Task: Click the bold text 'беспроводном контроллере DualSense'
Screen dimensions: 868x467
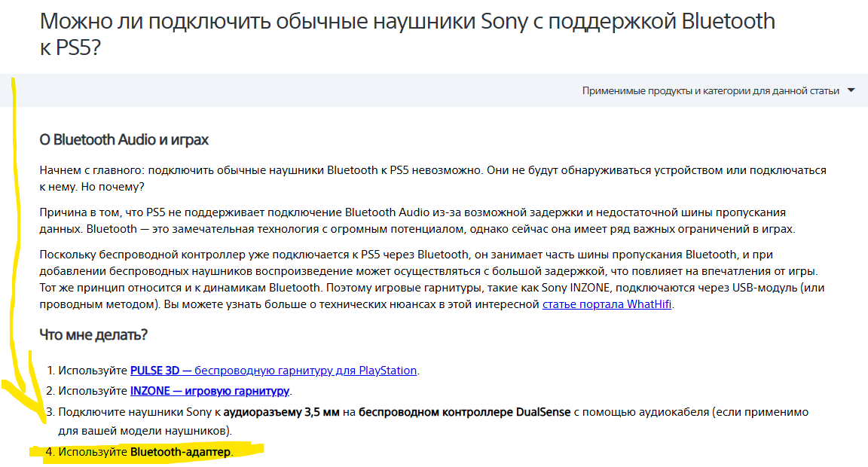Action: click(x=464, y=412)
